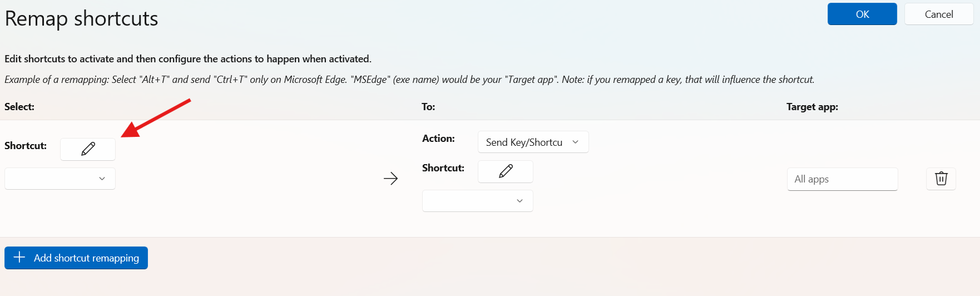980x296 pixels.
Task: Add a shortcut remapping
Action: [x=76, y=258]
